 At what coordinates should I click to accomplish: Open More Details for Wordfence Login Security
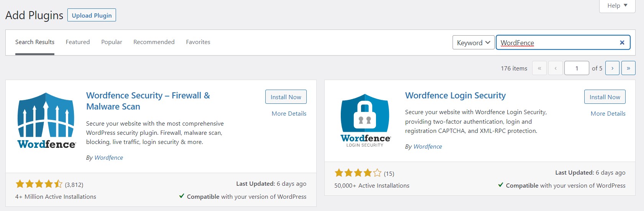coord(608,114)
